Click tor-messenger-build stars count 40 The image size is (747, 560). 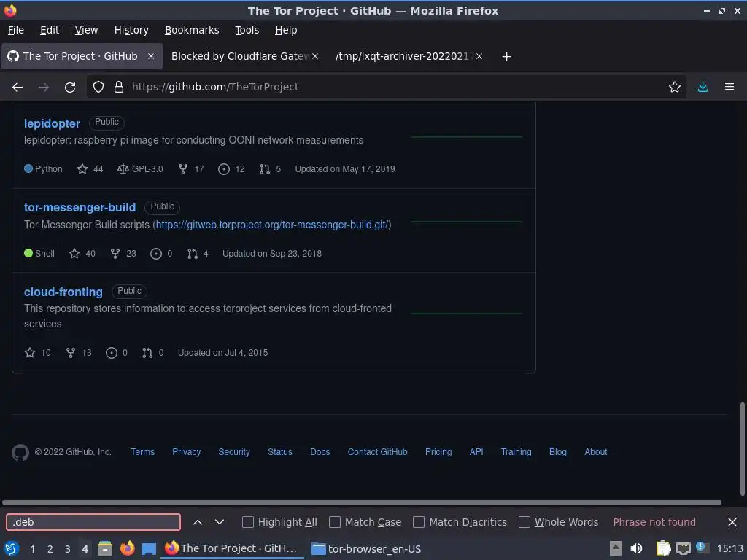click(x=82, y=253)
